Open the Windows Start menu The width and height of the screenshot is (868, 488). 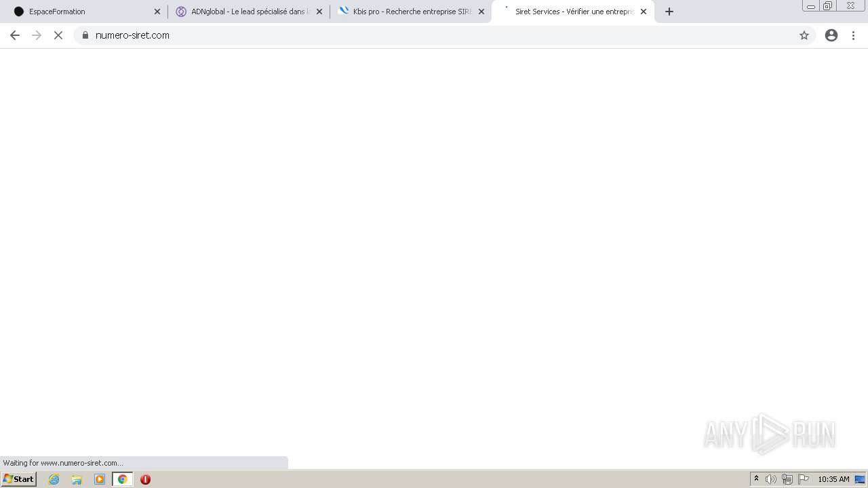tap(19, 479)
